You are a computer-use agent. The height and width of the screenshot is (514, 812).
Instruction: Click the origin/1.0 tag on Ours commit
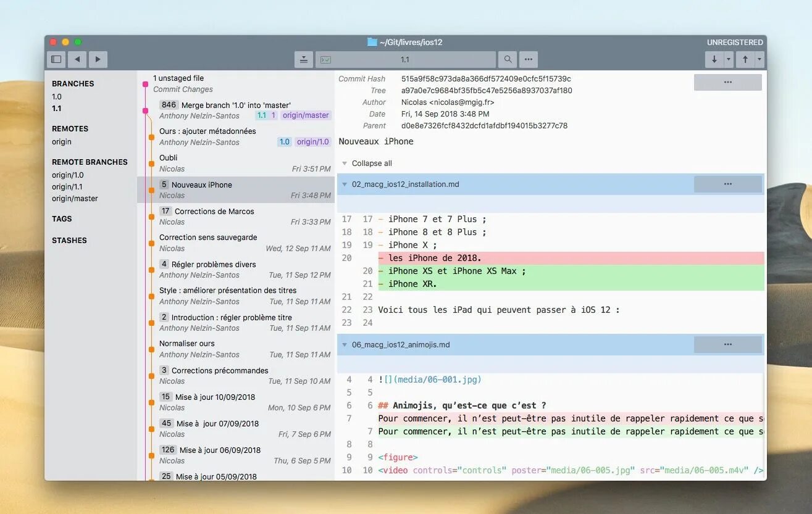point(313,142)
